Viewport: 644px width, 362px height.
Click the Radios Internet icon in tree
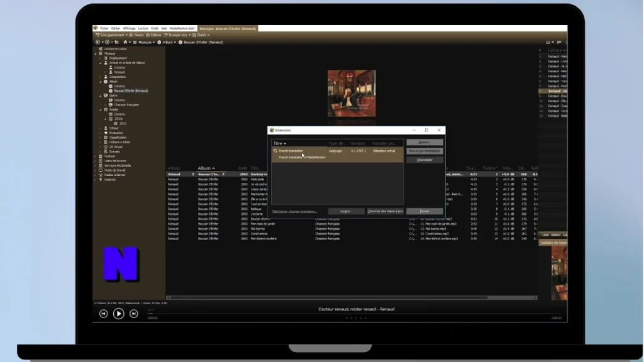pyautogui.click(x=101, y=175)
